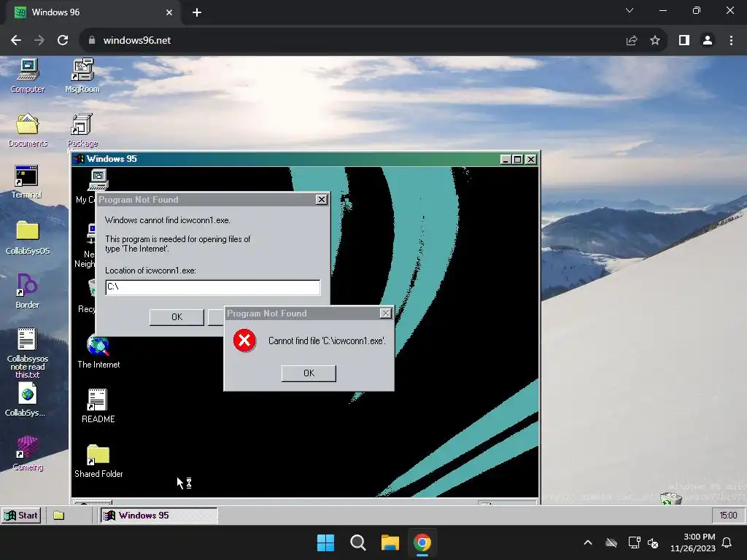Click Chrome icon in Windows taskbar
This screenshot has height=560, width=747.
[x=422, y=542]
